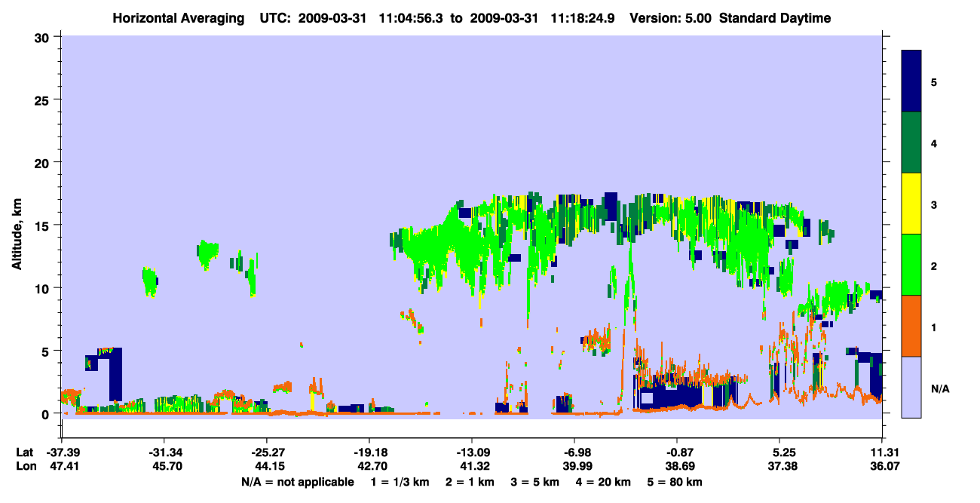This screenshot has height=503, width=980.
Task: Click the altitude tick label 25
Action: (44, 100)
